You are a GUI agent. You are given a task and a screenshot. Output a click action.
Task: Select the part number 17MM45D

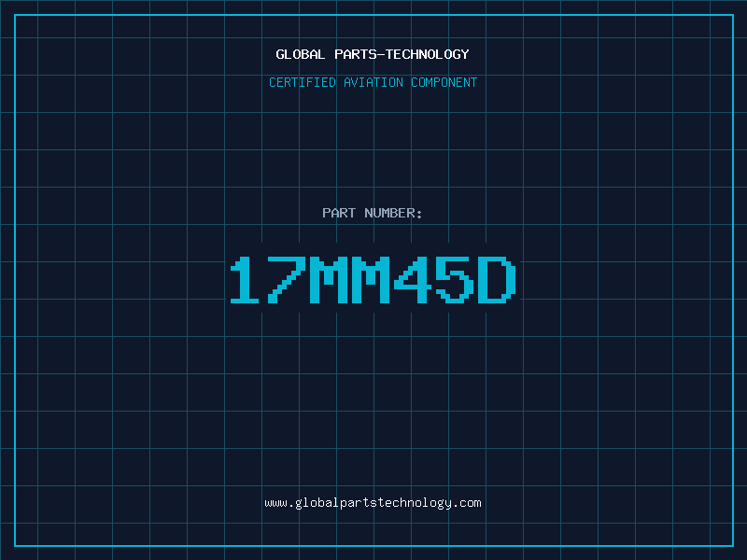tap(373, 280)
